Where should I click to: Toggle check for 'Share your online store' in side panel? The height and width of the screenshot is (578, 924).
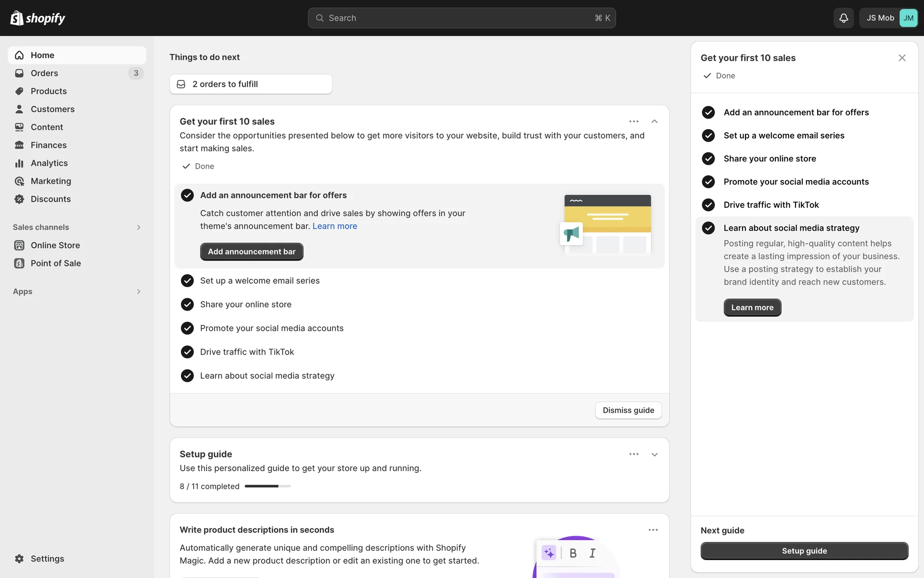[x=708, y=158]
